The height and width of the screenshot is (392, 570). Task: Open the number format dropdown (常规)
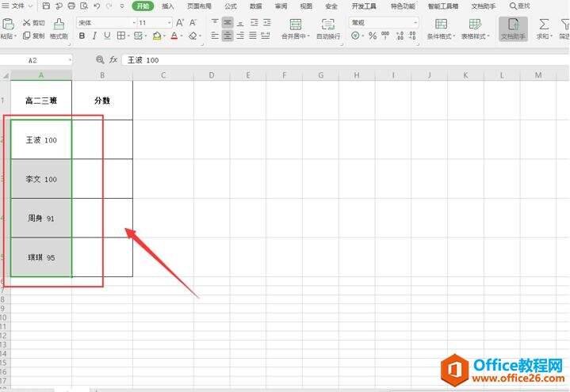[415, 22]
